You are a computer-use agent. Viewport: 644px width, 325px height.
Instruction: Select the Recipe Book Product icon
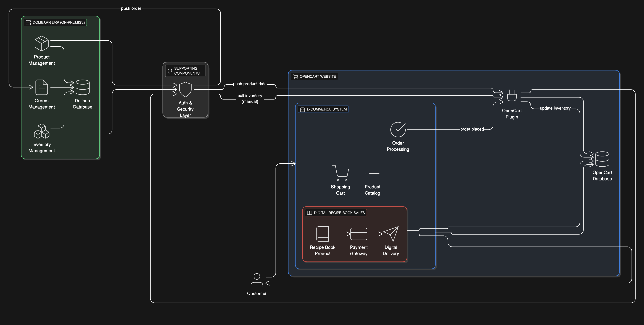tap(323, 234)
